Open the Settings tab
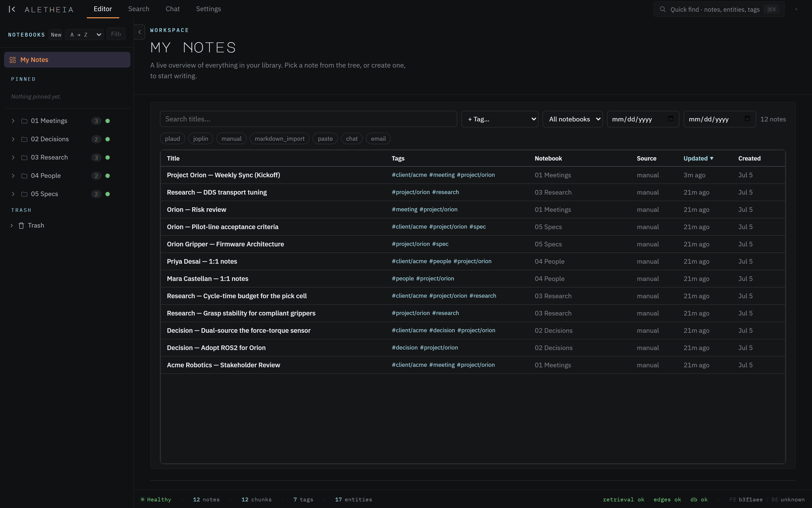The image size is (812, 508). tap(208, 9)
